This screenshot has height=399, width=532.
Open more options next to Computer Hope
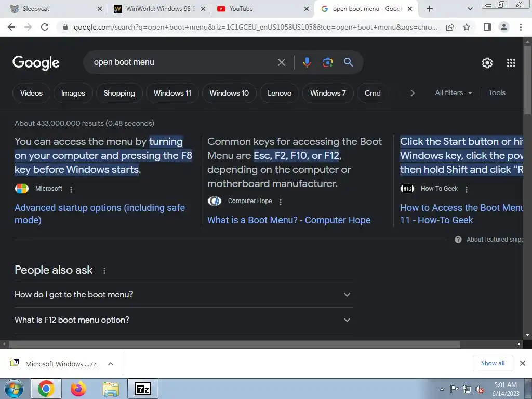[280, 202]
